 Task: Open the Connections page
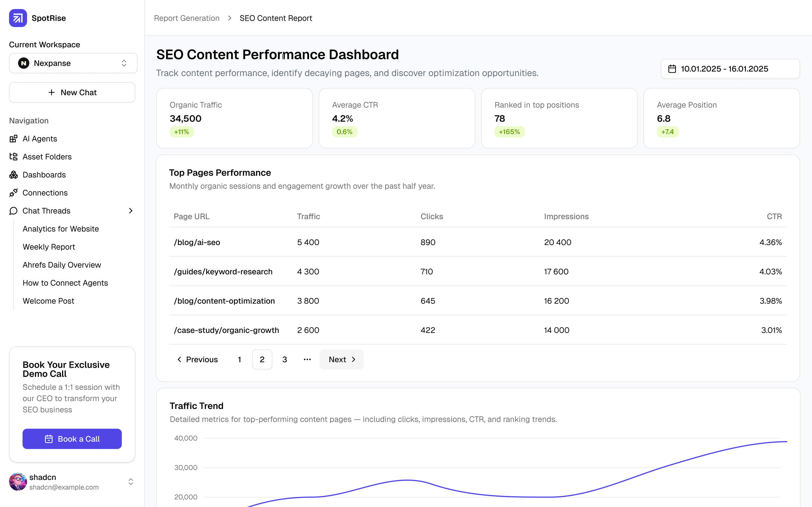(45, 193)
